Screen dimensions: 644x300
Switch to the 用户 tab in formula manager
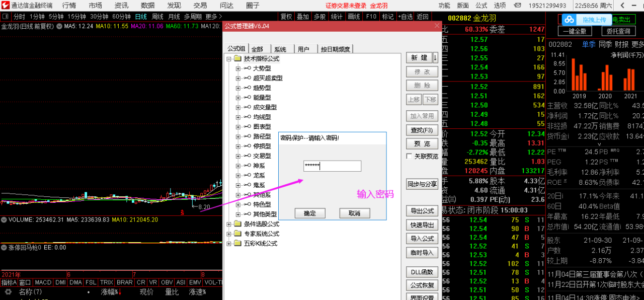[303, 49]
